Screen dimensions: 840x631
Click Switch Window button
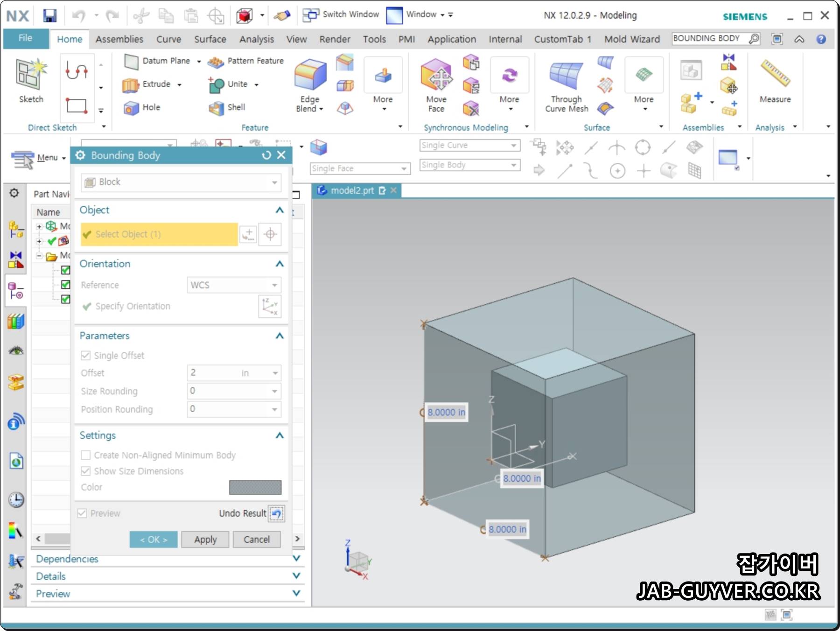pyautogui.click(x=341, y=14)
